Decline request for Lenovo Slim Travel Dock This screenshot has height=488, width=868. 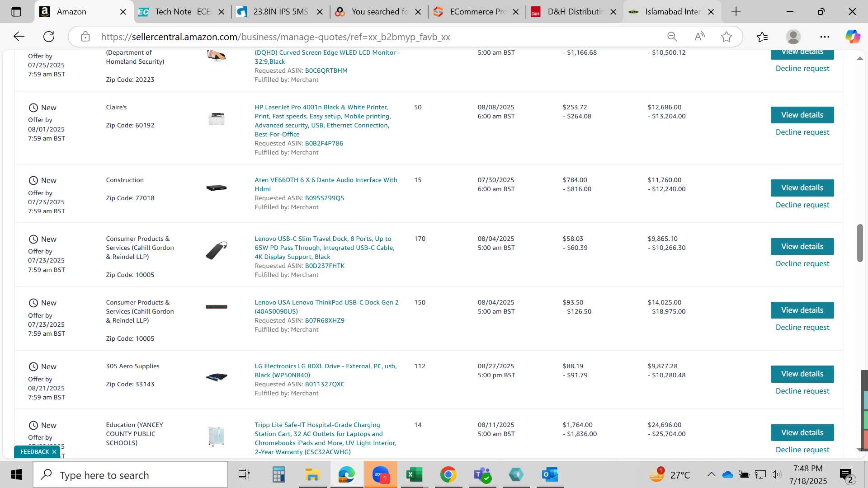click(x=802, y=264)
